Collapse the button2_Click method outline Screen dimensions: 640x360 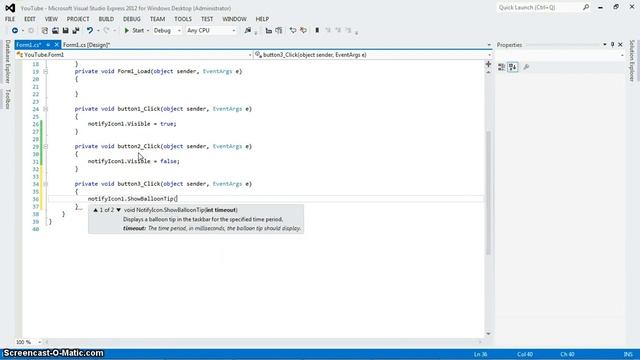coord(45,147)
